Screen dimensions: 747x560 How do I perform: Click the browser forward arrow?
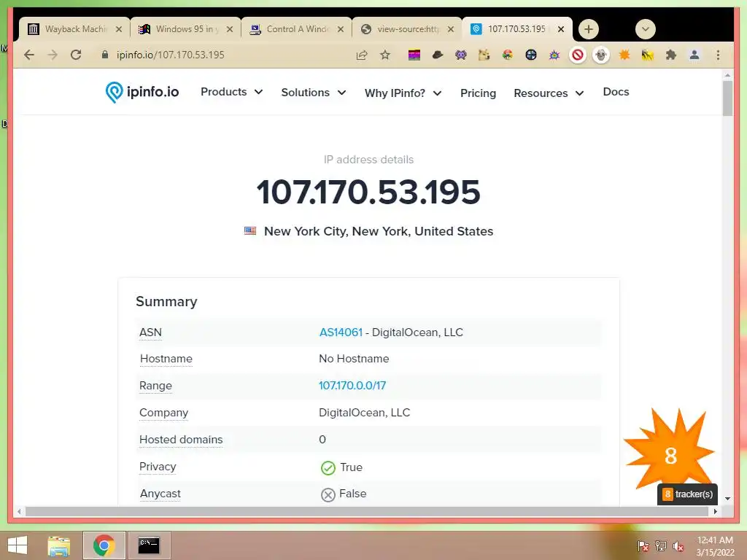point(53,55)
